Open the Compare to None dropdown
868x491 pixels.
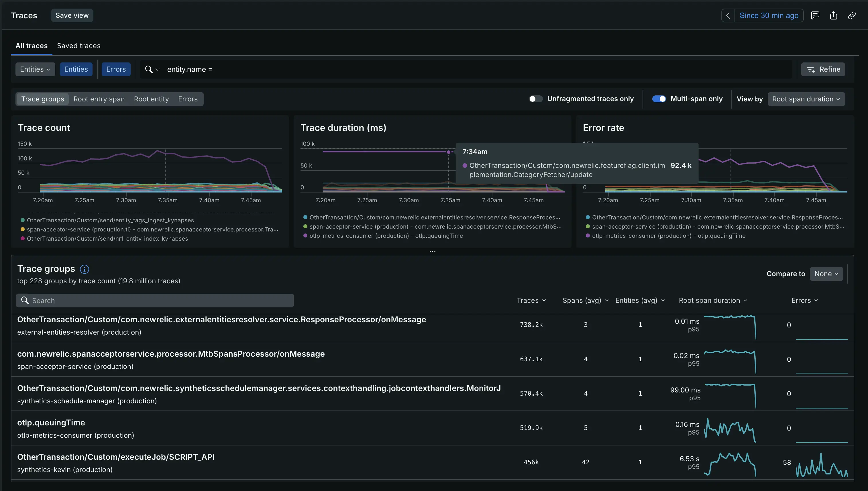pyautogui.click(x=826, y=274)
